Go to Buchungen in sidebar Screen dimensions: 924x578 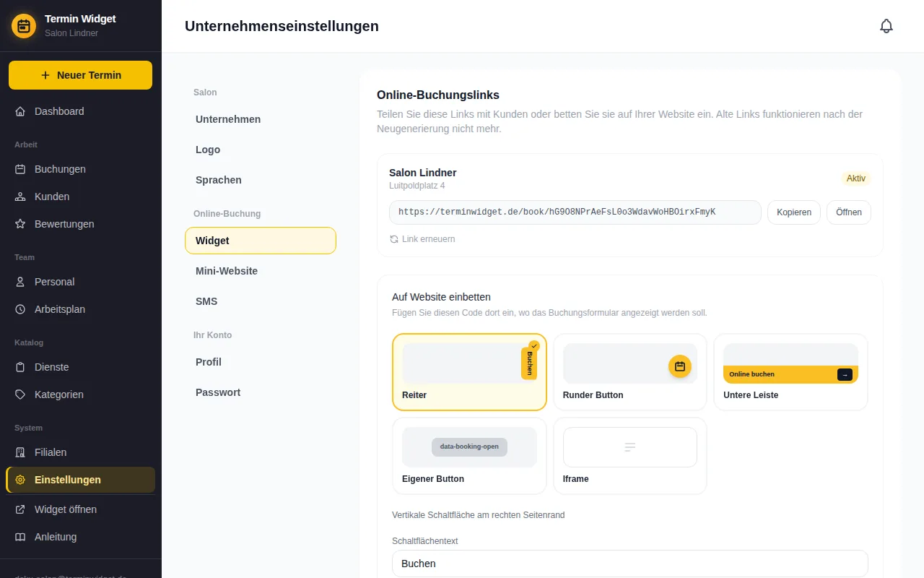pyautogui.click(x=80, y=169)
